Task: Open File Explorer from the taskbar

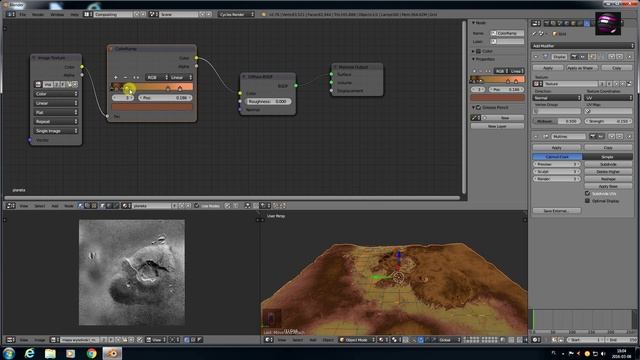Action: 50,353
